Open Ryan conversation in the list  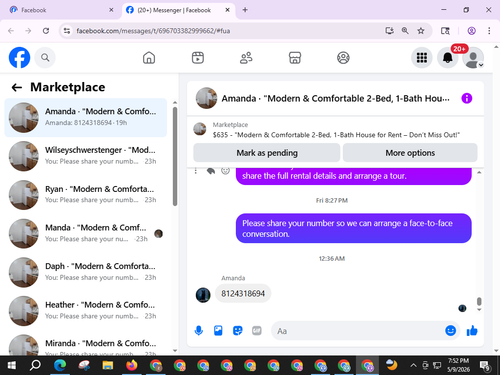pyautogui.click(x=86, y=195)
